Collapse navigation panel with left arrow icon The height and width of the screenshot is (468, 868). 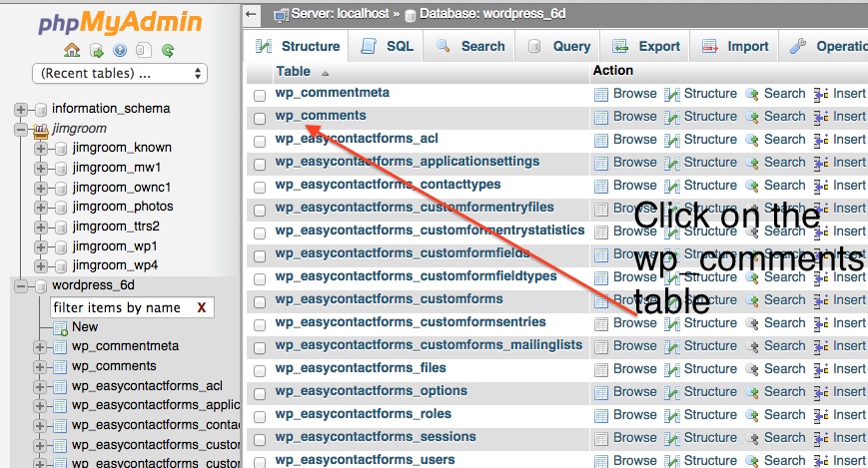point(252,14)
